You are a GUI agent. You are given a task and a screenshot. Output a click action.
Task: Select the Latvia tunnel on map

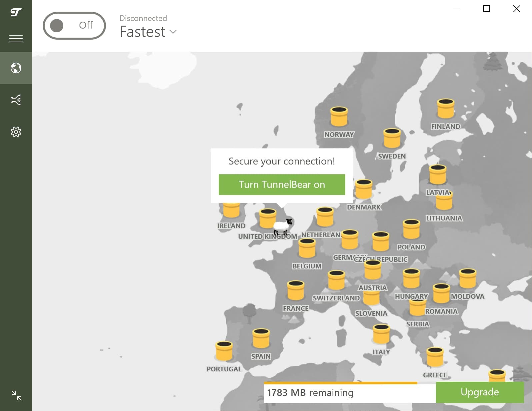[438, 174]
